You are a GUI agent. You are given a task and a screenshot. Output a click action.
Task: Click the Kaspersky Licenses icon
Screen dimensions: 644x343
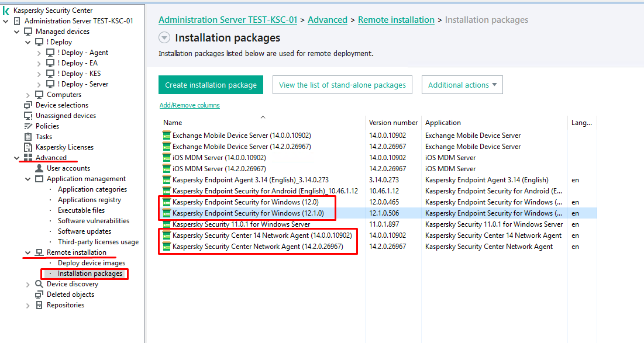pyautogui.click(x=28, y=147)
